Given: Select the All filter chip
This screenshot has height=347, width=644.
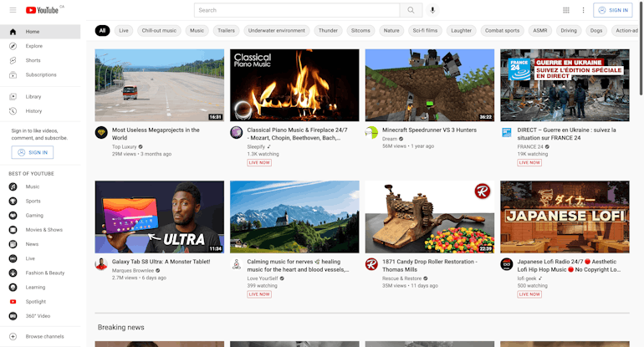Looking at the screenshot, I should (x=102, y=30).
